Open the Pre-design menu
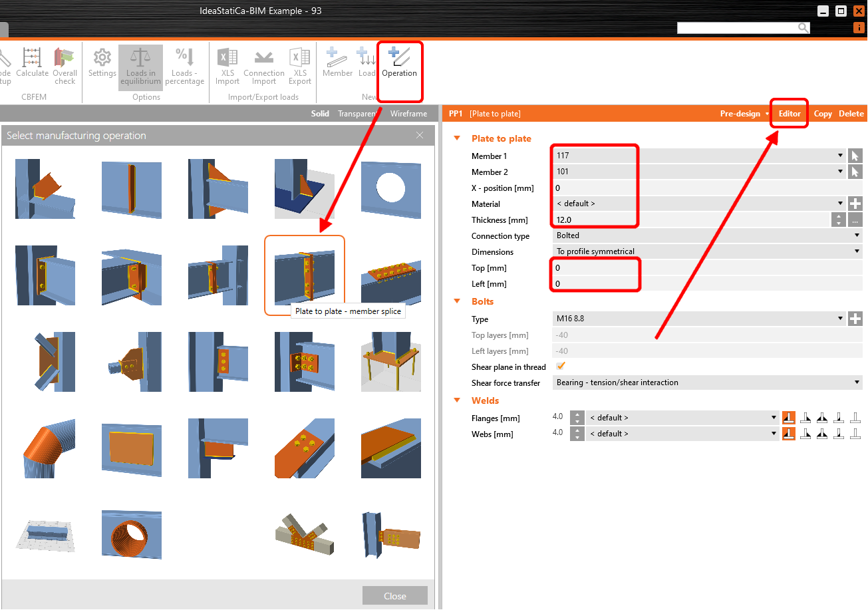Viewport: 868px width, 612px height. pos(740,113)
